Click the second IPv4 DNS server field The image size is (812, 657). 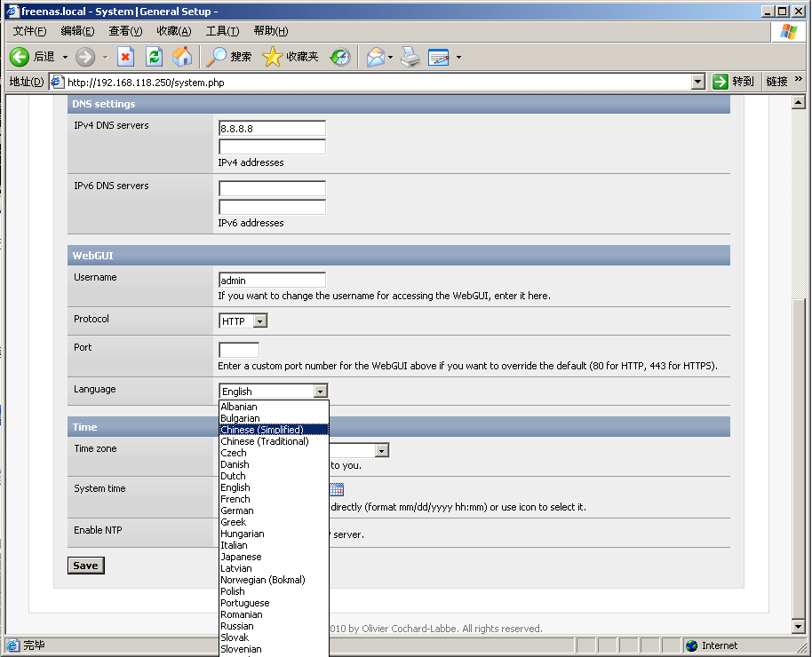coord(273,146)
